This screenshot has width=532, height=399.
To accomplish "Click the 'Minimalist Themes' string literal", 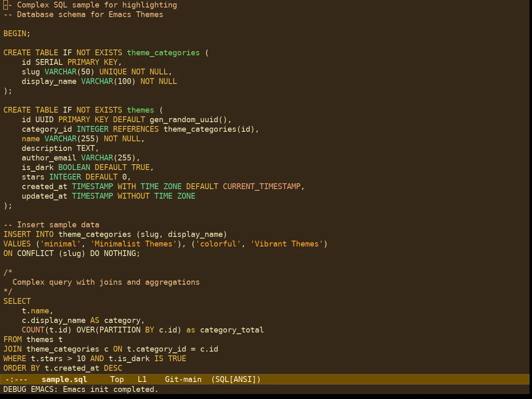I will click(133, 244).
